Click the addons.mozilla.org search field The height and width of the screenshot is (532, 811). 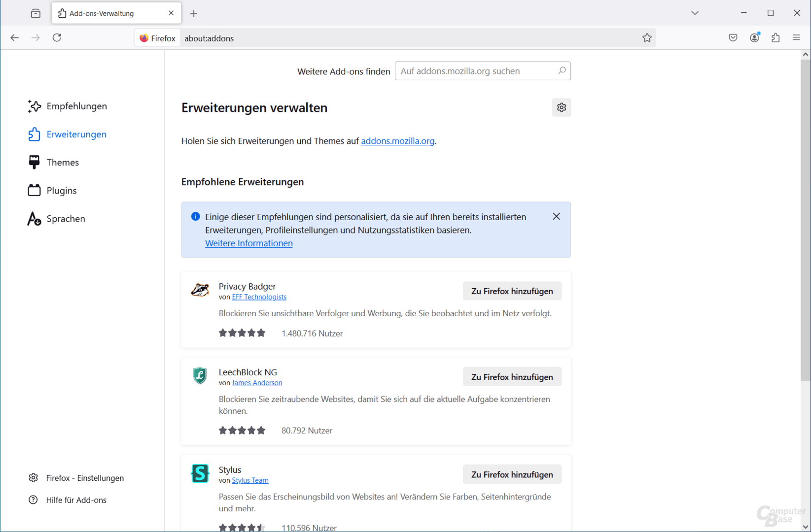click(x=483, y=71)
